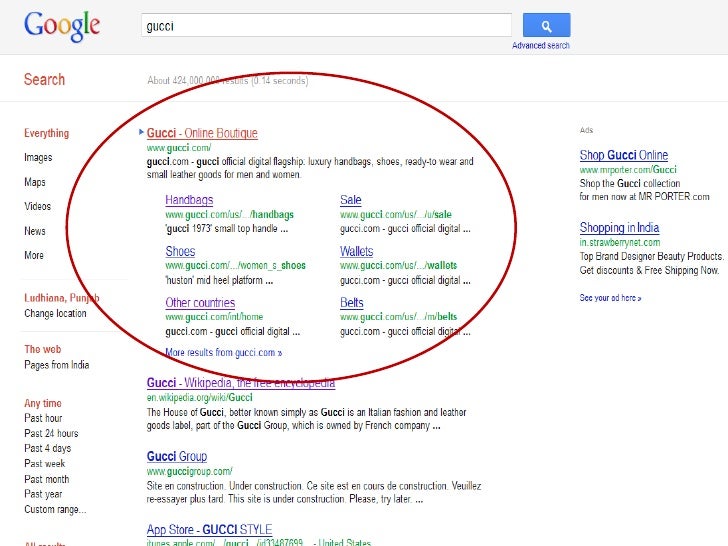
Task: Open the Shop Gucci Online ad
Action: point(624,155)
